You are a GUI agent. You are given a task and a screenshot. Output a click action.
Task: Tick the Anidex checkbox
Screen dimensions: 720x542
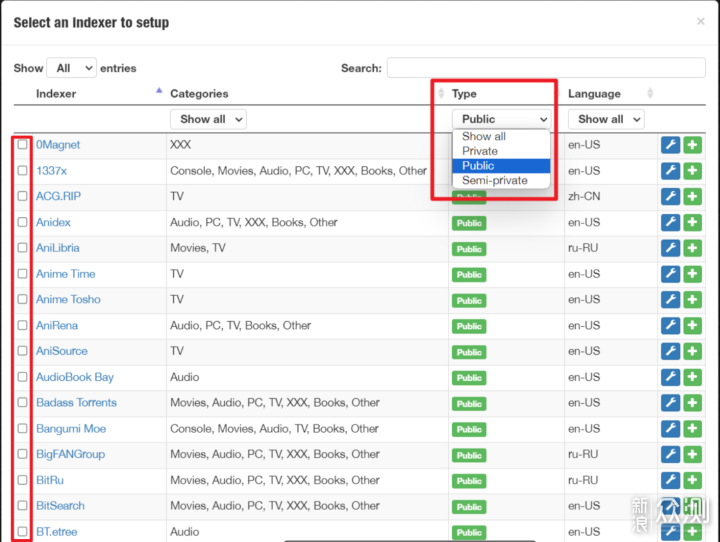point(22,222)
